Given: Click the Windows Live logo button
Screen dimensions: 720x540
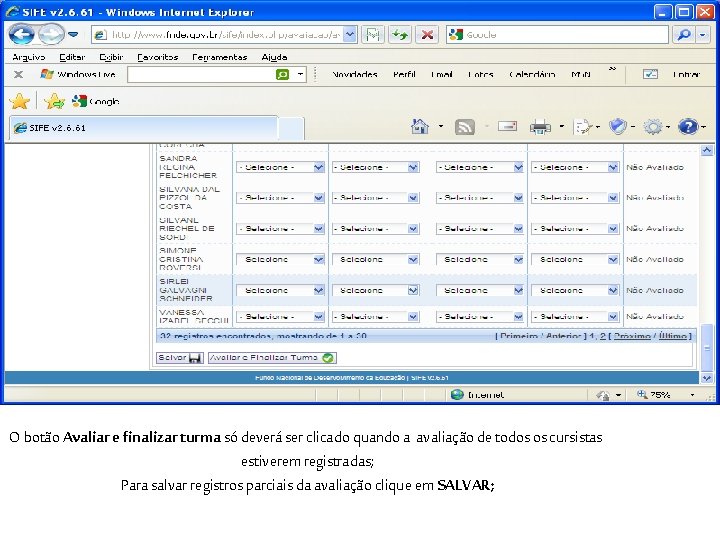Looking at the screenshot, I should 78,74.
